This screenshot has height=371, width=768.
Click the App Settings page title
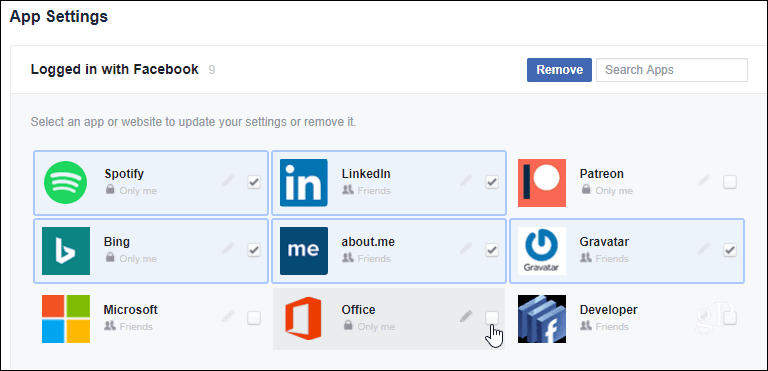(x=59, y=17)
